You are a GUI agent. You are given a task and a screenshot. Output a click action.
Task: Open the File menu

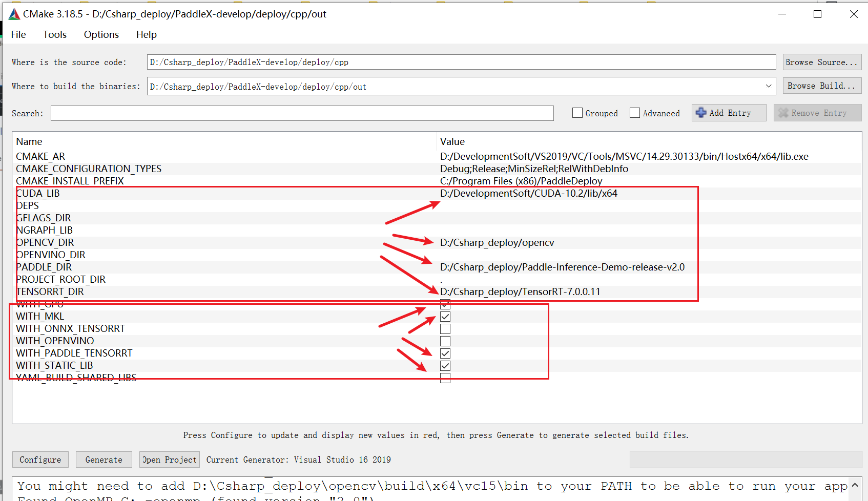pos(18,34)
